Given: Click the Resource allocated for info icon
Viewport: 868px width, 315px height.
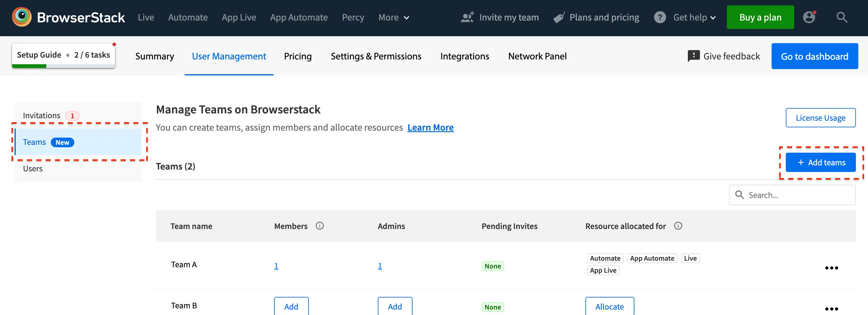Looking at the screenshot, I should tap(678, 226).
